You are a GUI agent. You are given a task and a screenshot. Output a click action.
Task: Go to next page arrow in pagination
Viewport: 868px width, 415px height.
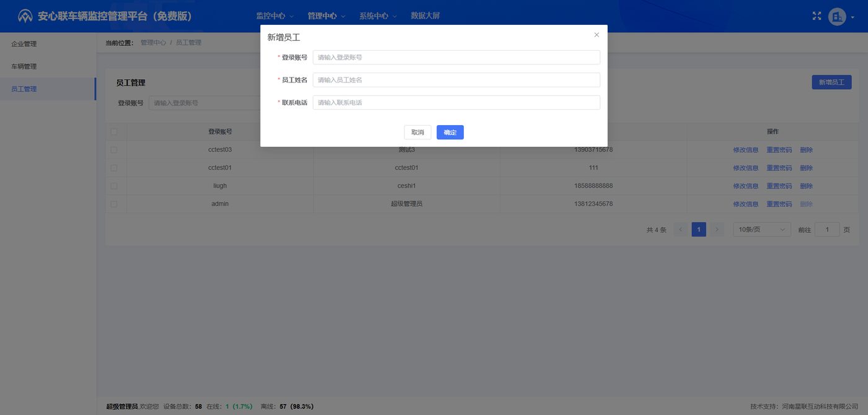coord(717,230)
